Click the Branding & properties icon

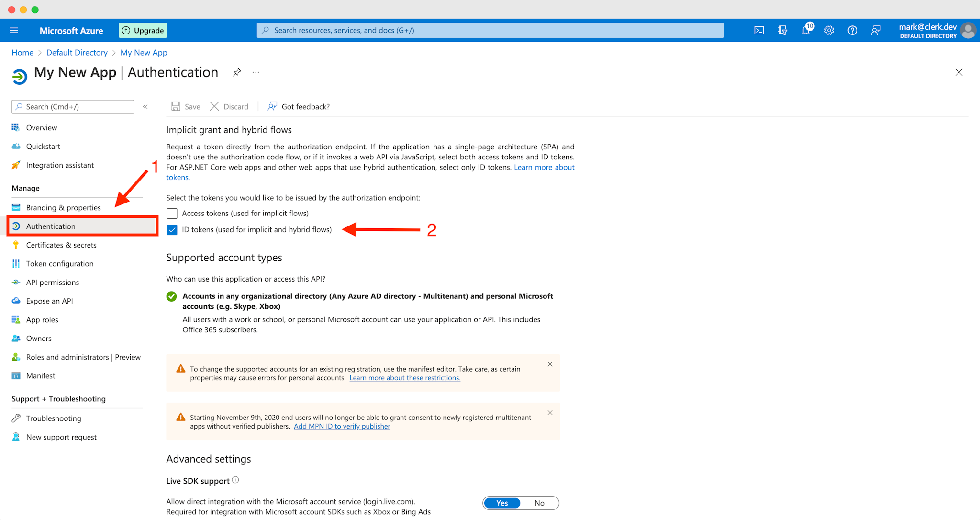16,207
